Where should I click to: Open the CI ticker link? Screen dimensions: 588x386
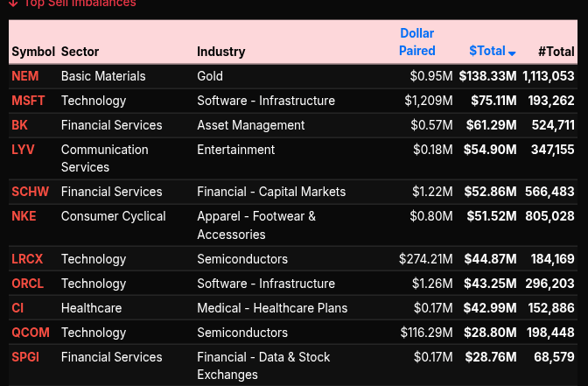pos(17,308)
